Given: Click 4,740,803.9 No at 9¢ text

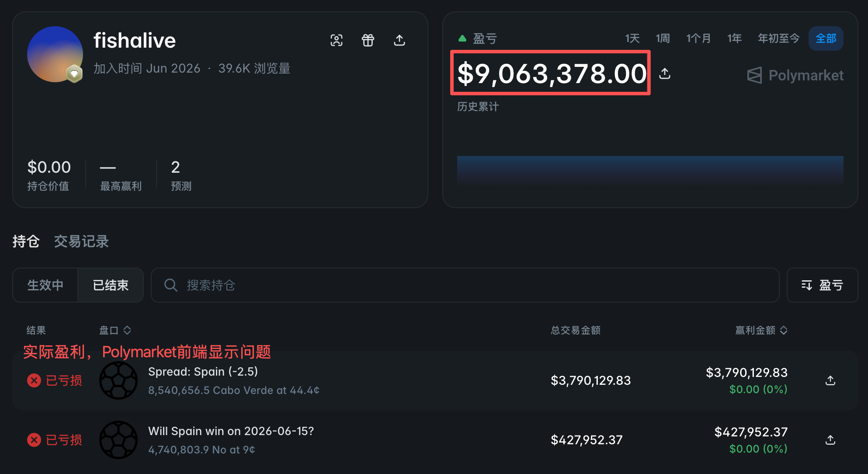Looking at the screenshot, I should (201, 450).
